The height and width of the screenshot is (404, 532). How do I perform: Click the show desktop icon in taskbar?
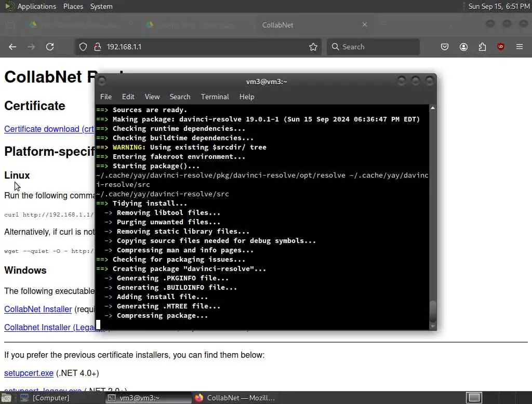(6, 398)
